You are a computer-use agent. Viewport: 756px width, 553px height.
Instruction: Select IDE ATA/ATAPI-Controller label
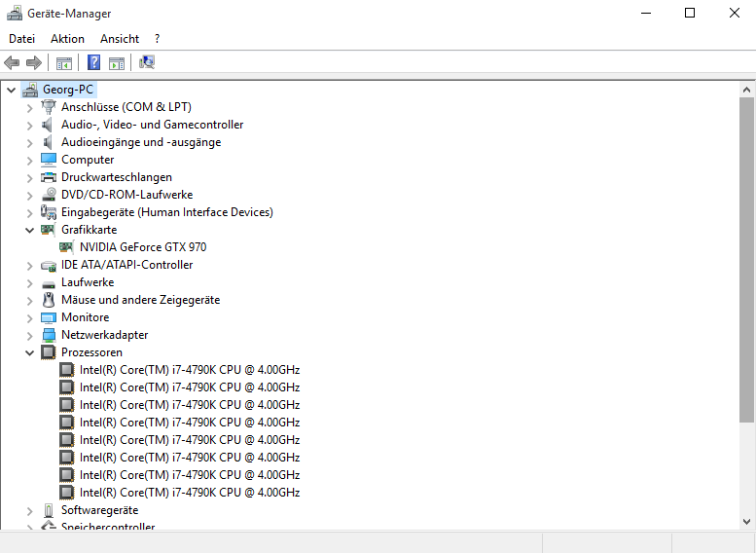coord(126,265)
